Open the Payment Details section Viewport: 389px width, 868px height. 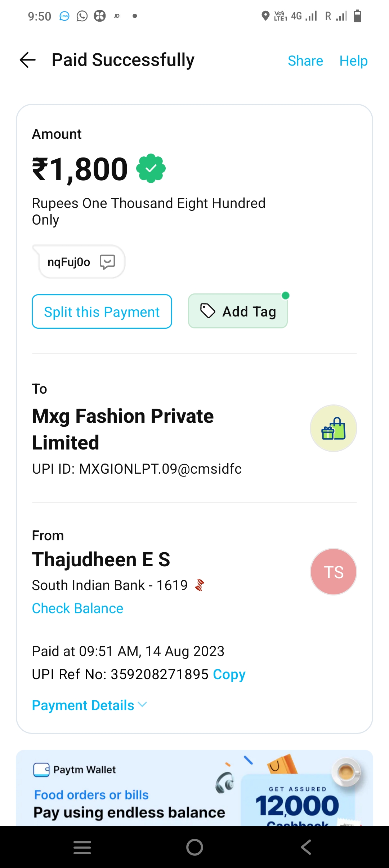point(83,705)
